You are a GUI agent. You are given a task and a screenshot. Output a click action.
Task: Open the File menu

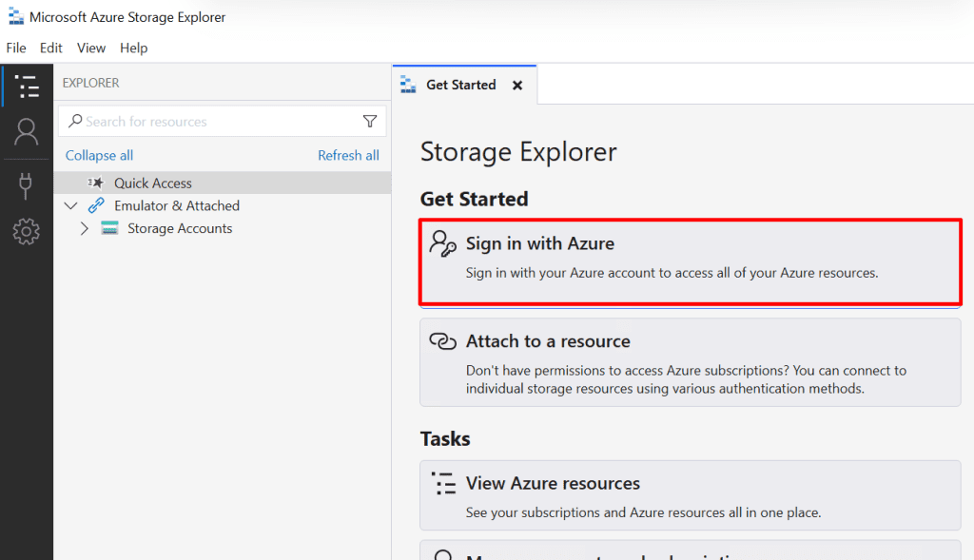[x=16, y=48]
